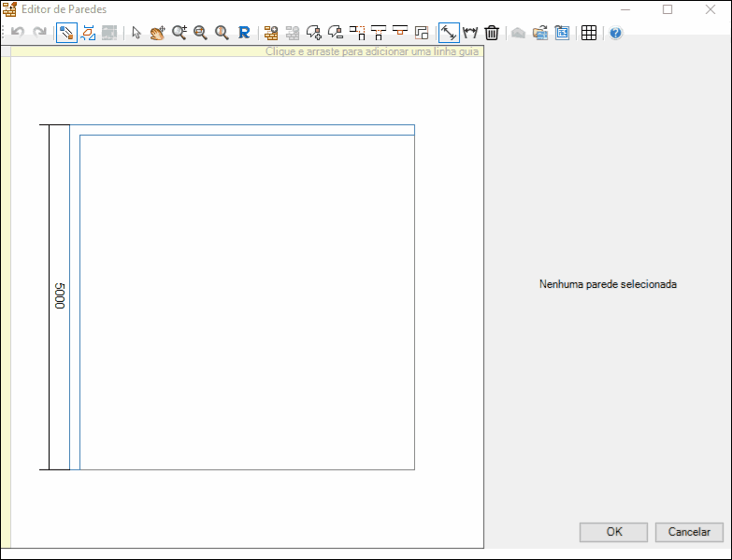
Task: Click the 5000 dimension label
Action: click(59, 295)
